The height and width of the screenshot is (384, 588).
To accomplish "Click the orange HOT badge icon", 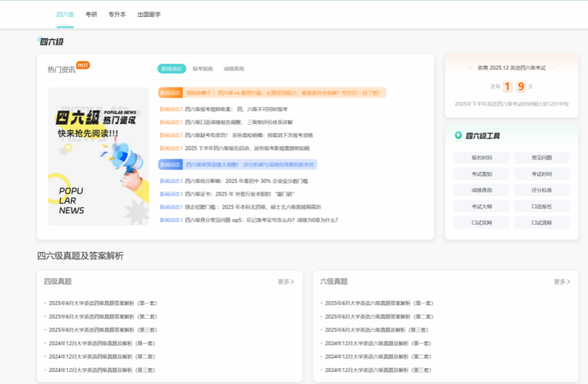I will tap(83, 65).
